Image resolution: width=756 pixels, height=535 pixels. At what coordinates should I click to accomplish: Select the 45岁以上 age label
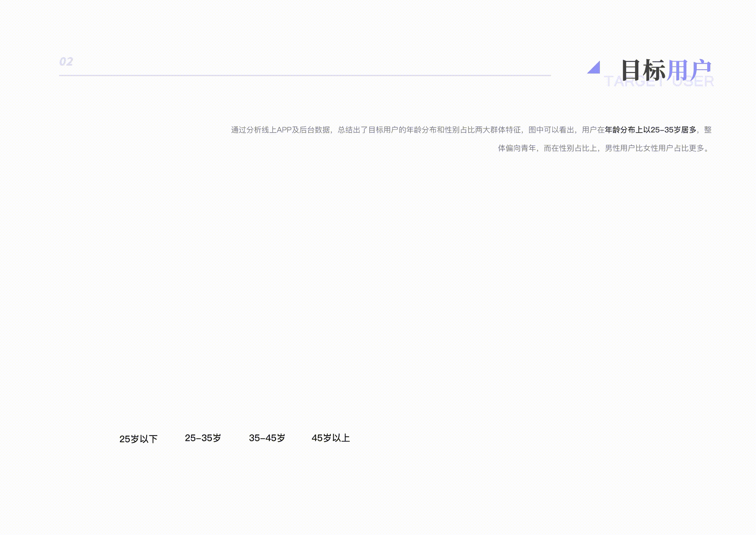332,438
